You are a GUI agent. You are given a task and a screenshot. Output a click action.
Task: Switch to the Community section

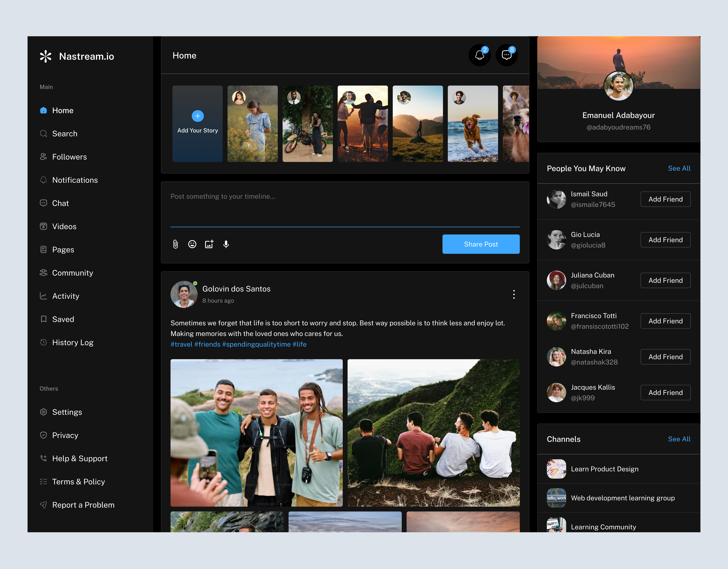(72, 273)
